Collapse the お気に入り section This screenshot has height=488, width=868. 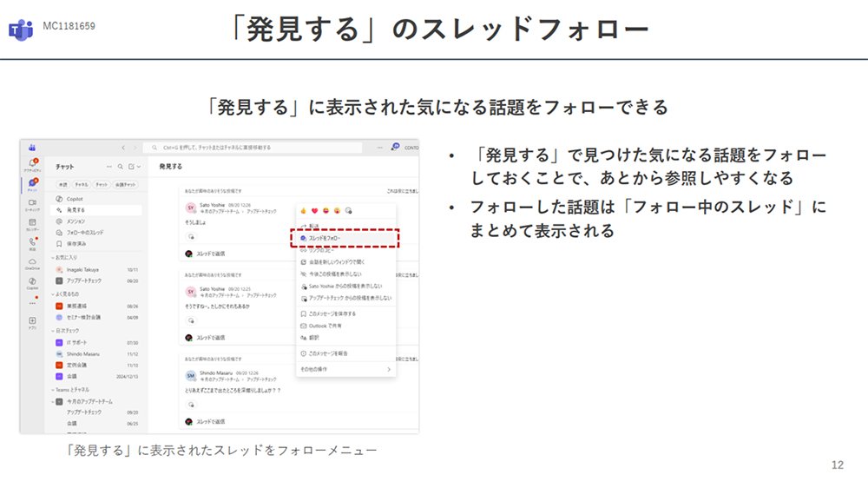point(53,258)
